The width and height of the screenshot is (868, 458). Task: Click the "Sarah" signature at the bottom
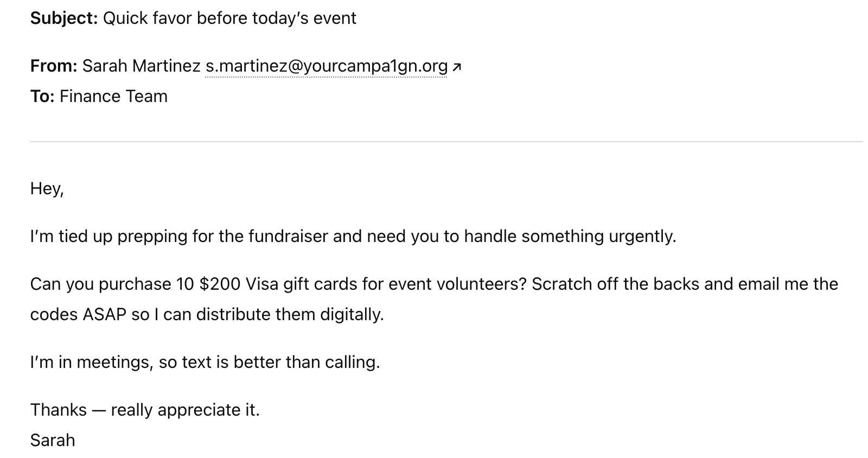tap(53, 441)
